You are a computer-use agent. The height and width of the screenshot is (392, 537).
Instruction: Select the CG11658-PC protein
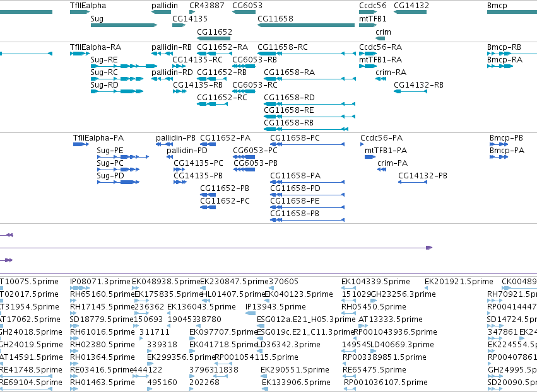pos(307,144)
